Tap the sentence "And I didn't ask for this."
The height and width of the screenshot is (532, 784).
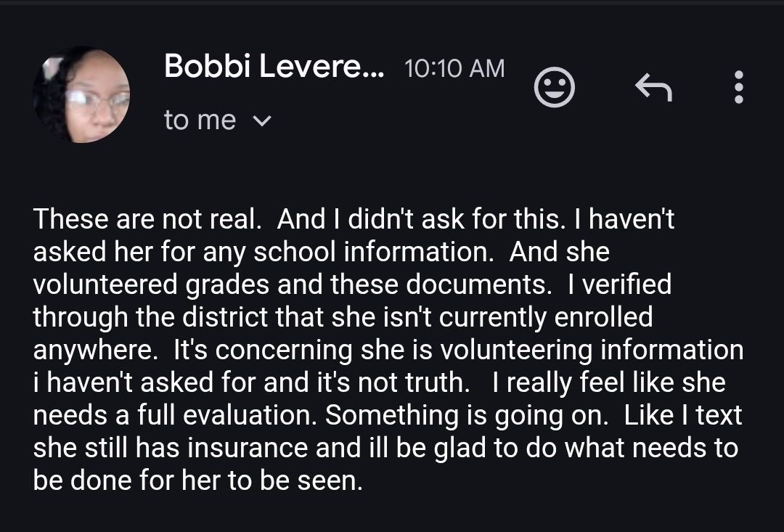tap(422, 219)
